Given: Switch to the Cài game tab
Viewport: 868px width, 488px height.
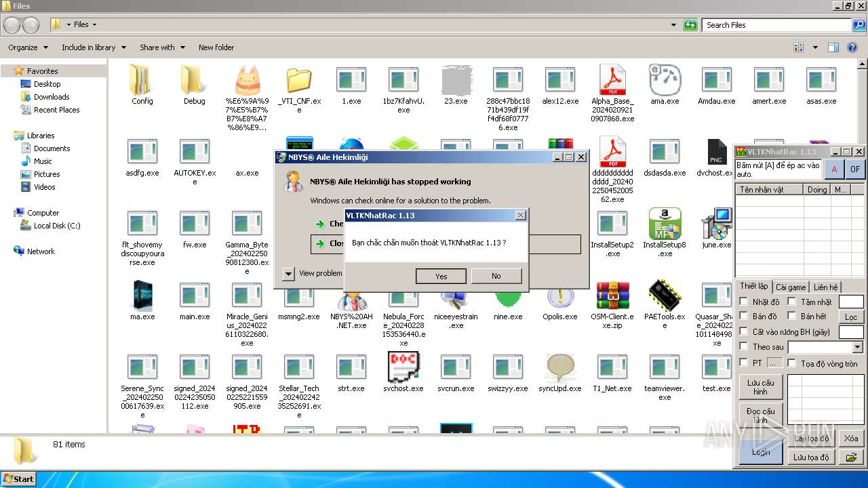Looking at the screenshot, I should pos(791,287).
